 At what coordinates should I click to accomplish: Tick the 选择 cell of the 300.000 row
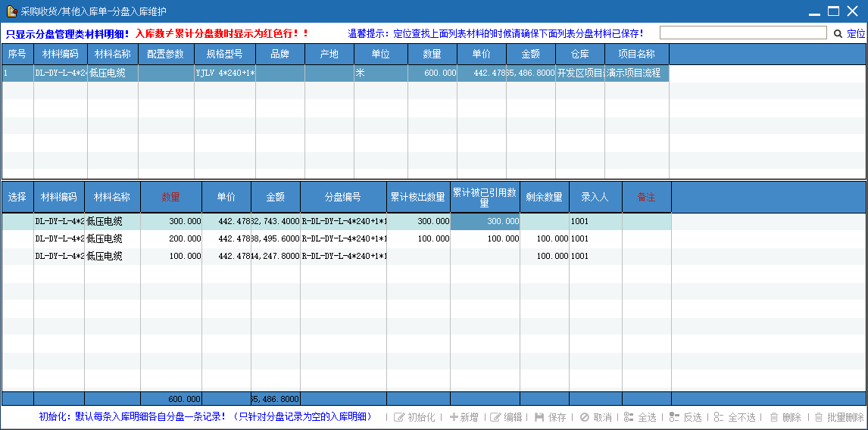pos(17,222)
